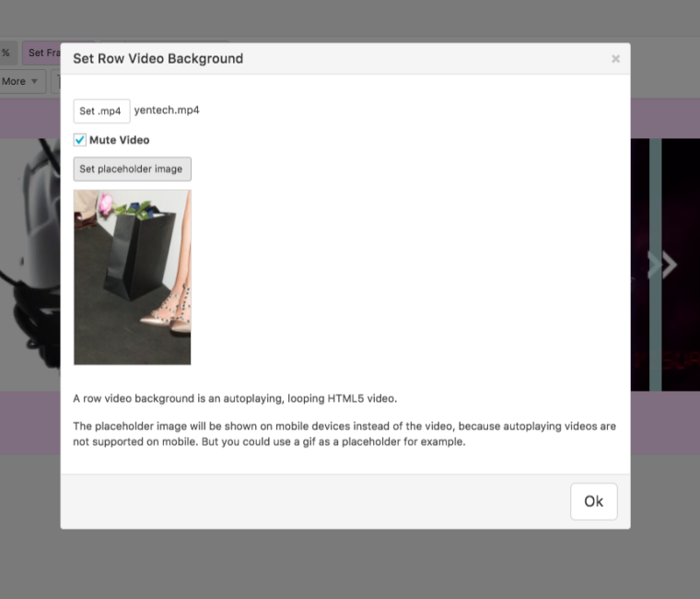The height and width of the screenshot is (599, 700).
Task: Confirm the dialog with the Ok button
Action: pos(593,501)
